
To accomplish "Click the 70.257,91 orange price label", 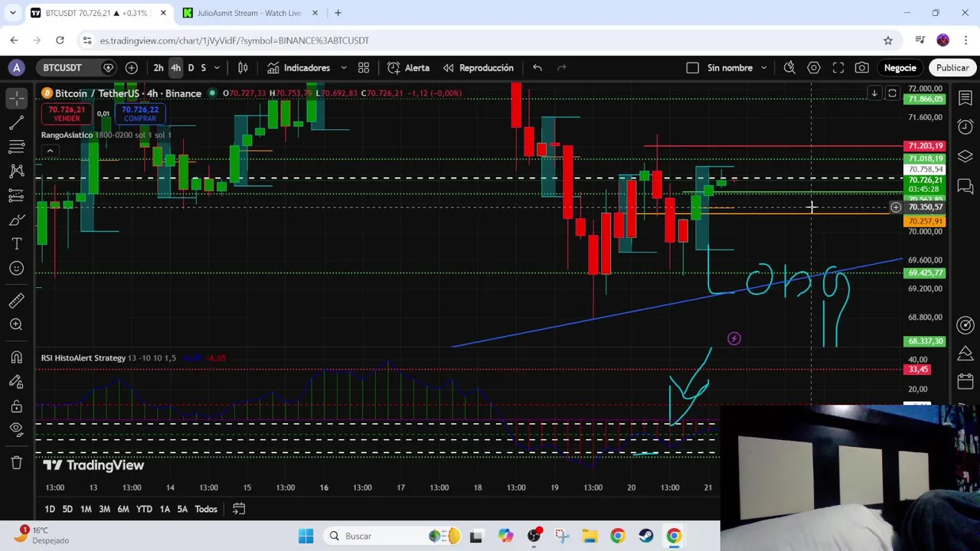I will point(925,222).
